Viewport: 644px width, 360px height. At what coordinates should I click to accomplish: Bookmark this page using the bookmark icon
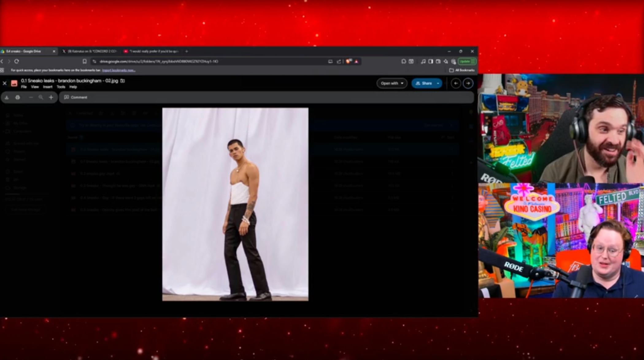pyautogui.click(x=85, y=61)
